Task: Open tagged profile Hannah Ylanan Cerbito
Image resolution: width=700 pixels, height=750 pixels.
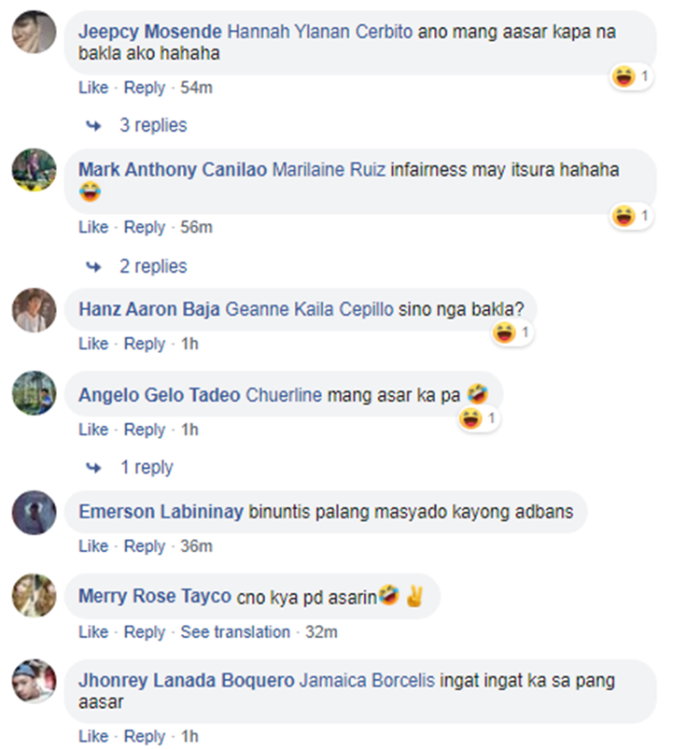Action: [x=319, y=32]
